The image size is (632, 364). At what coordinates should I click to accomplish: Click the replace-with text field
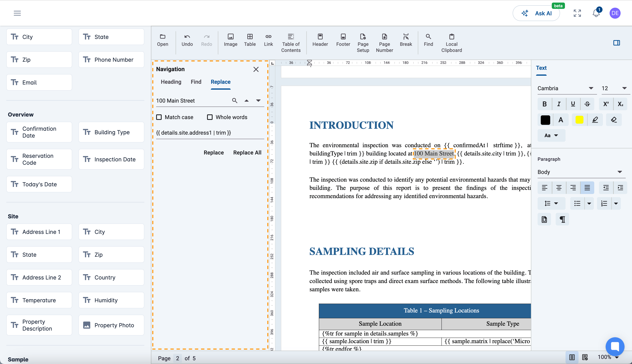point(210,133)
